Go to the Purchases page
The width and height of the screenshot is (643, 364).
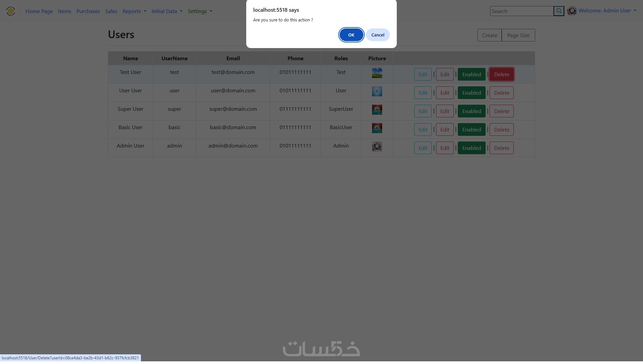[88, 11]
